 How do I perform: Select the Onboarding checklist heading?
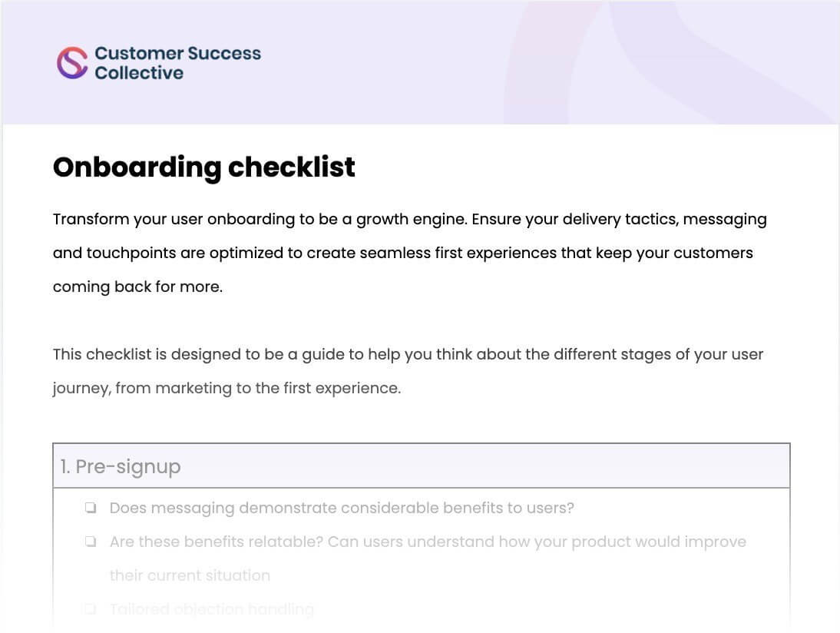pyautogui.click(x=204, y=167)
